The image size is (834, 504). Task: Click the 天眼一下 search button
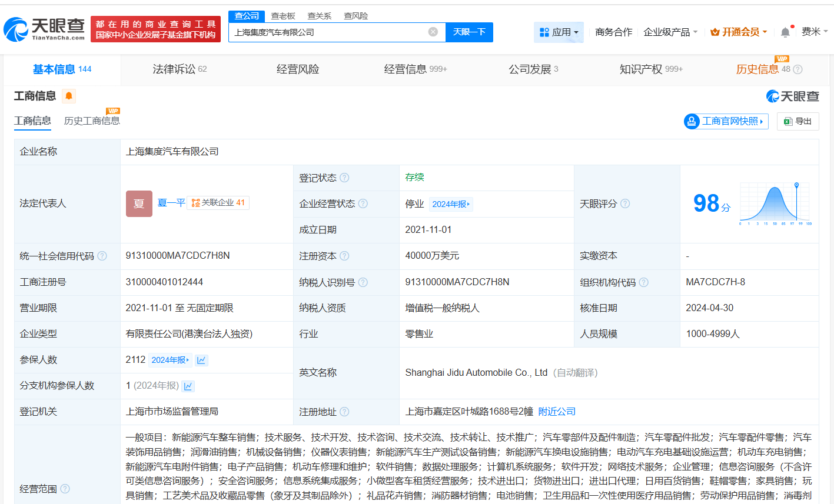click(x=469, y=32)
